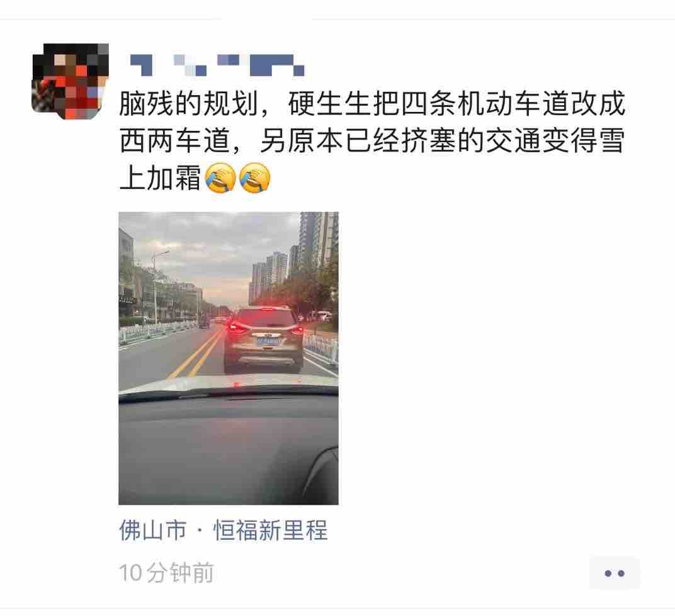Open the traffic photo thumbnail
The width and height of the screenshot is (675, 616).
click(x=229, y=358)
